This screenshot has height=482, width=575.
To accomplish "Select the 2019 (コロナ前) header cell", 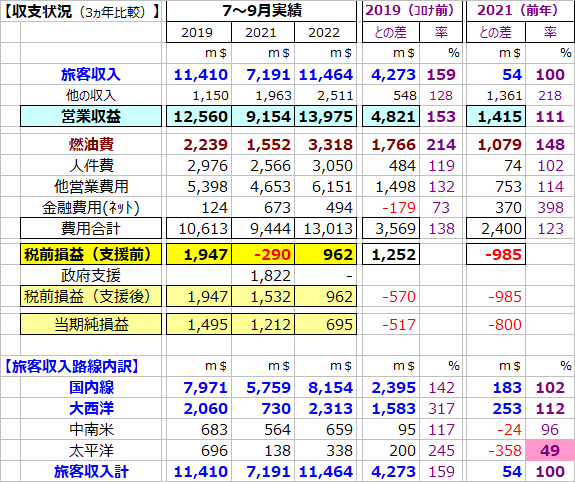I will (x=412, y=11).
